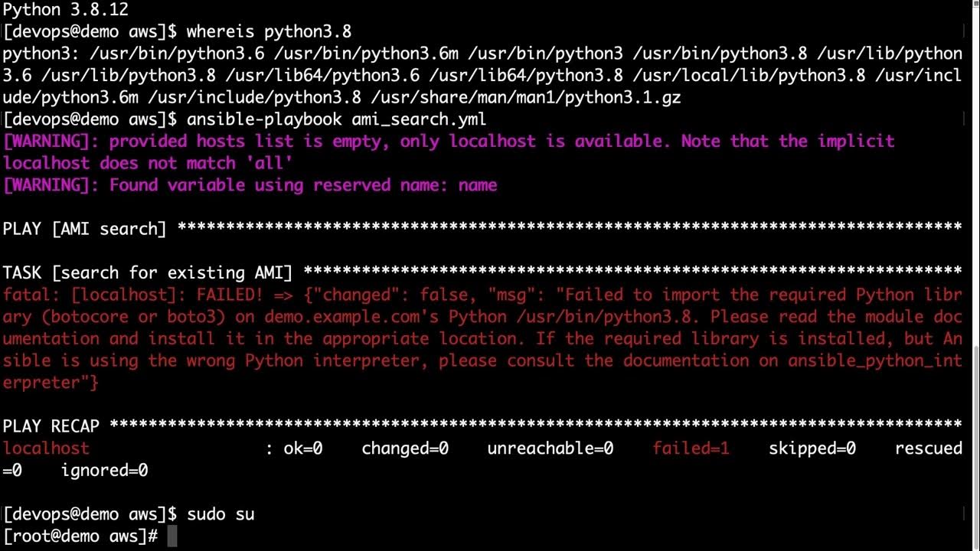Click the 'ami_search.yml' filename

419,119
